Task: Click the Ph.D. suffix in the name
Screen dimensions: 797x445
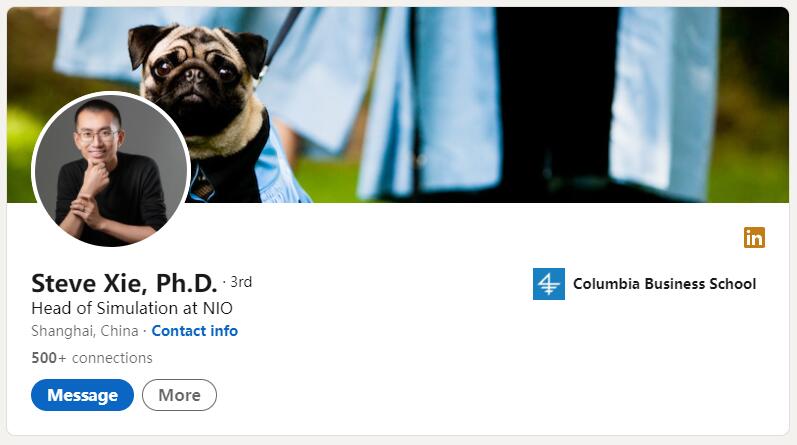Action: click(x=187, y=283)
